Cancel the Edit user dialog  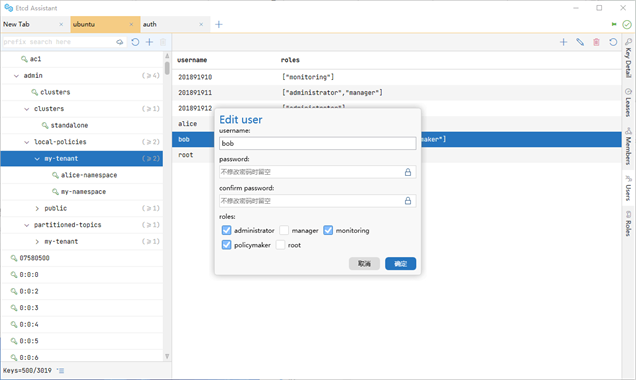coord(364,264)
